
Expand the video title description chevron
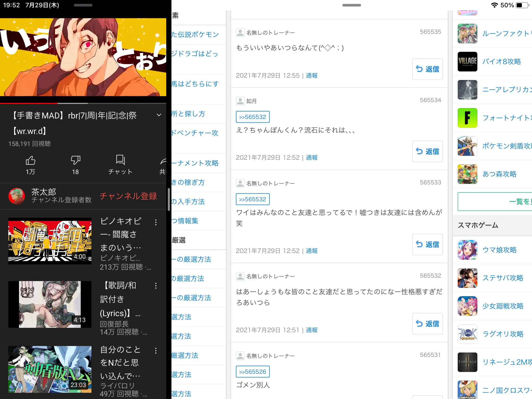click(x=159, y=115)
